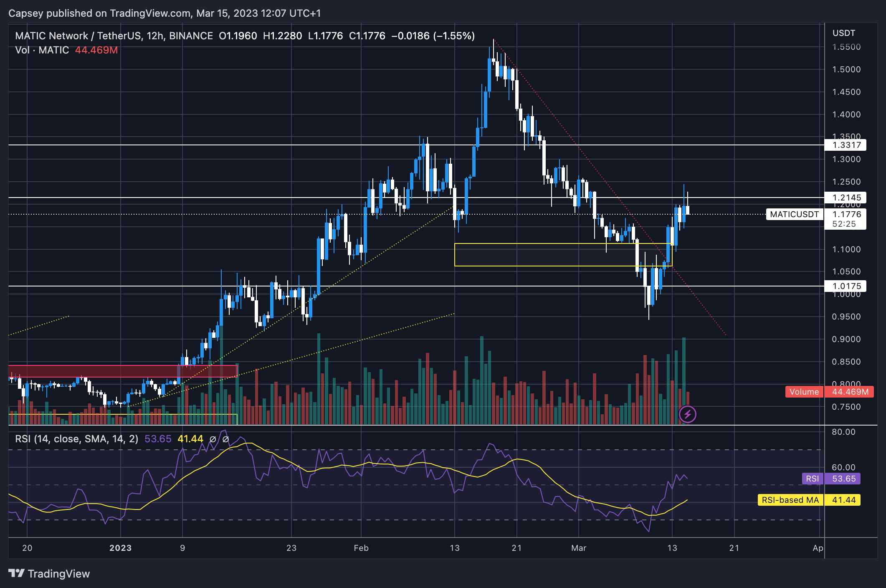This screenshot has height=588, width=886.
Task: Click the yellow RSI-based MA axis label
Action: tap(790, 500)
